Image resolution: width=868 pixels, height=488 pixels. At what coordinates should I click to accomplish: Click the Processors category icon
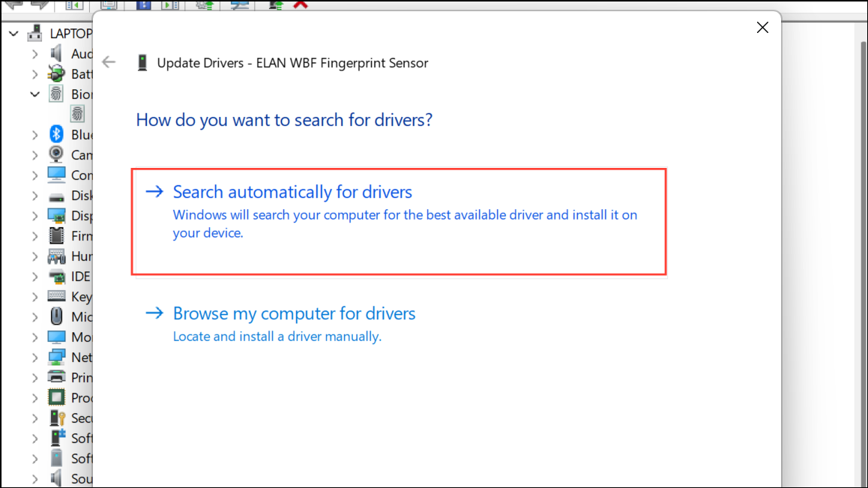click(57, 397)
